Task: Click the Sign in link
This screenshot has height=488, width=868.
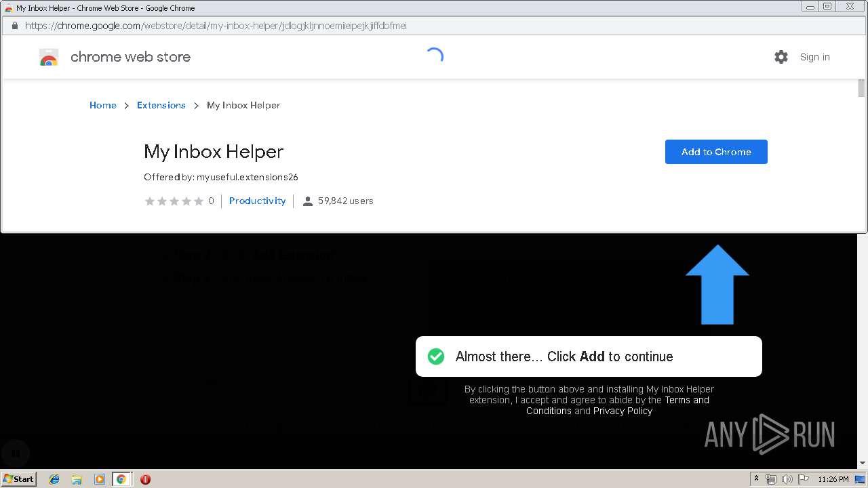Action: coord(814,57)
